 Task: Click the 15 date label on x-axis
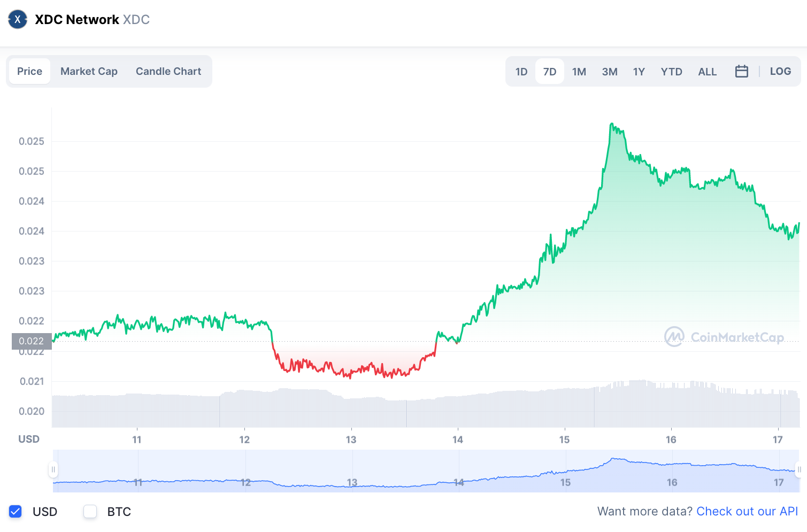click(564, 440)
